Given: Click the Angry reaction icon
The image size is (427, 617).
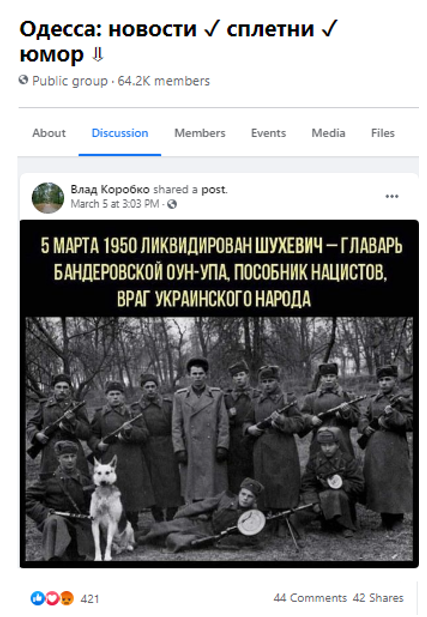Looking at the screenshot, I should tap(67, 599).
